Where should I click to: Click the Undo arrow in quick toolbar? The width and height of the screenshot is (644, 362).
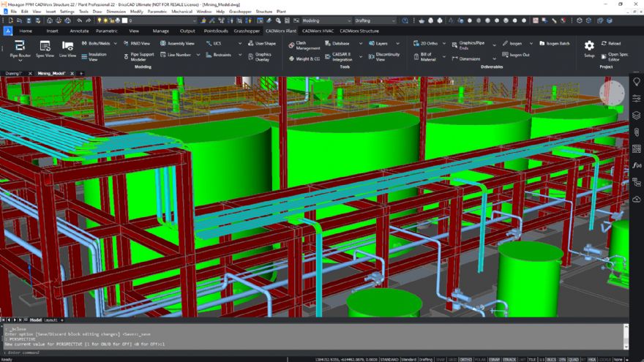(x=79, y=20)
